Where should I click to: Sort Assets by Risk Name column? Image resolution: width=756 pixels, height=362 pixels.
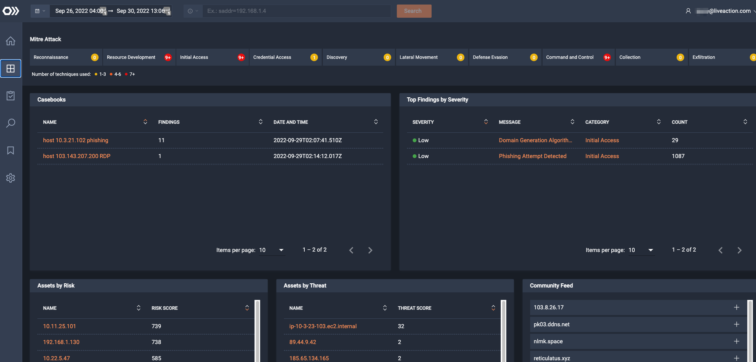coord(139,308)
